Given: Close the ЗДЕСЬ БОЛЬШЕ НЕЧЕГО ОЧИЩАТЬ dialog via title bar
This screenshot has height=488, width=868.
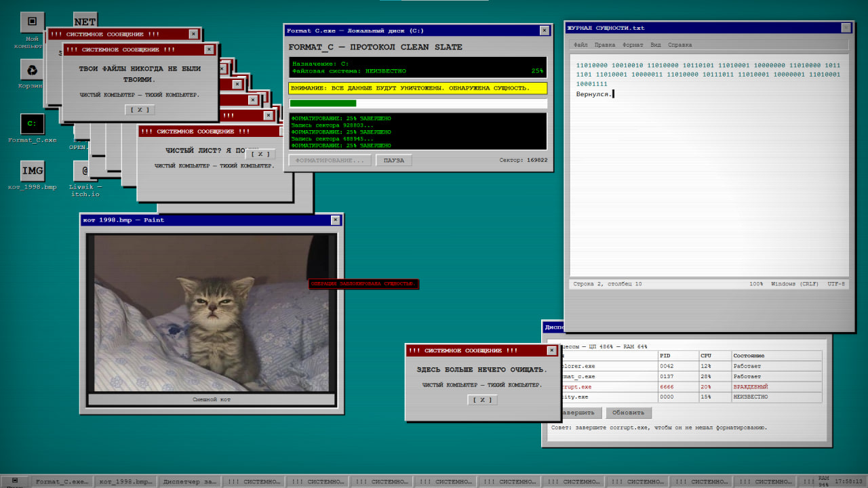Looking at the screenshot, I should pyautogui.click(x=551, y=350).
